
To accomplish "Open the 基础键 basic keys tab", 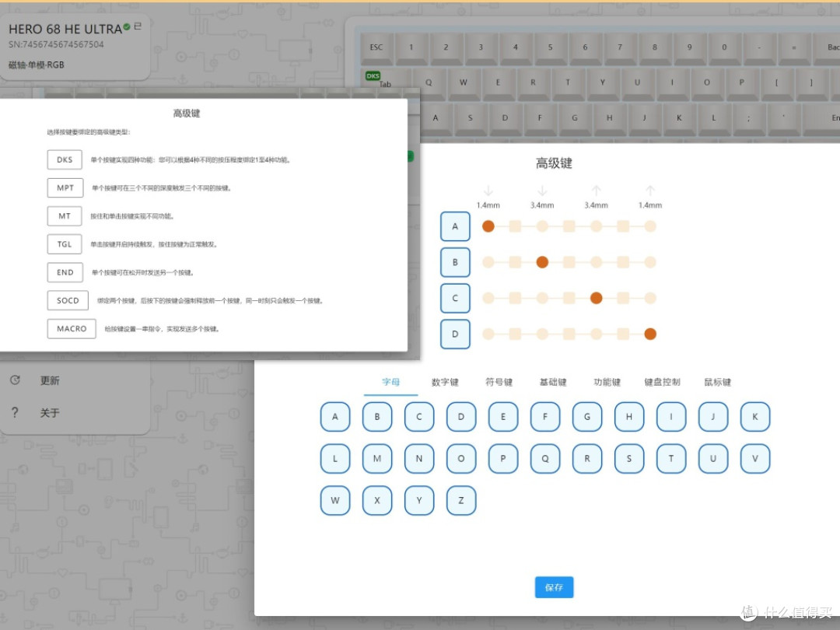I will [553, 382].
